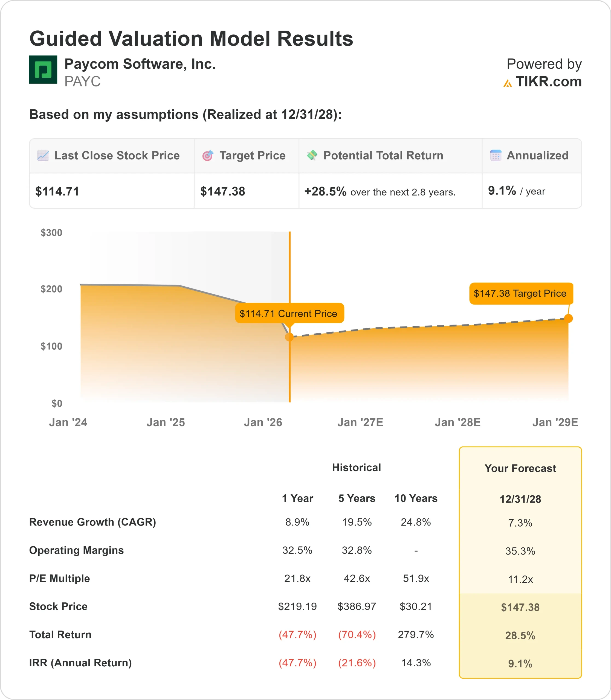This screenshot has width=611, height=700.
Task: Click the calendar icon beside Annualized
Action: [x=496, y=155]
